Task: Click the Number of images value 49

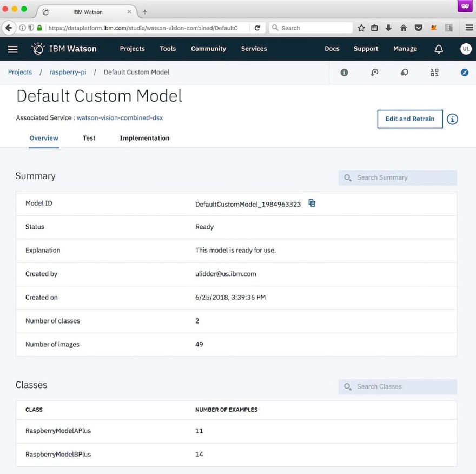Action: [x=199, y=344]
